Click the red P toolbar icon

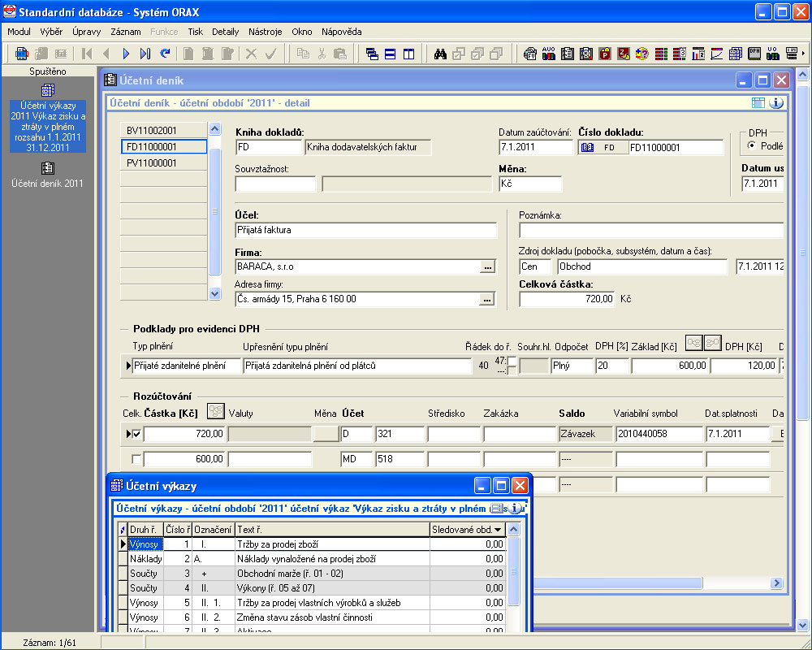point(605,54)
